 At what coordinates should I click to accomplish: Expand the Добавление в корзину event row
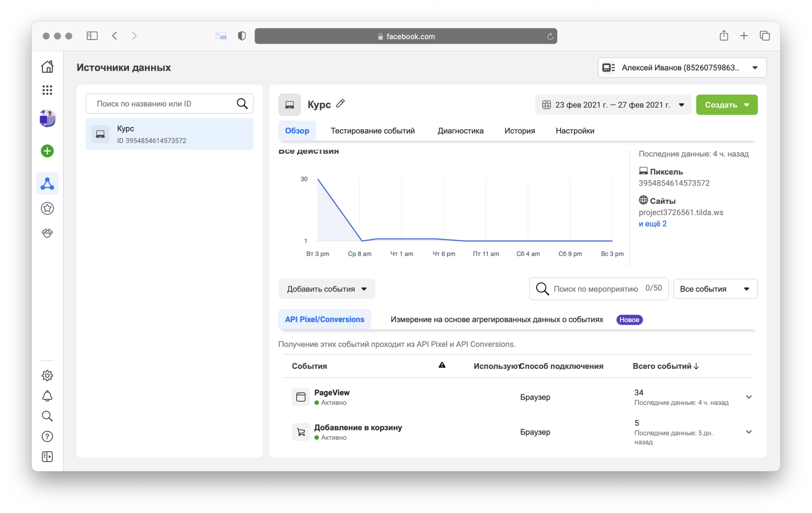pos(749,431)
